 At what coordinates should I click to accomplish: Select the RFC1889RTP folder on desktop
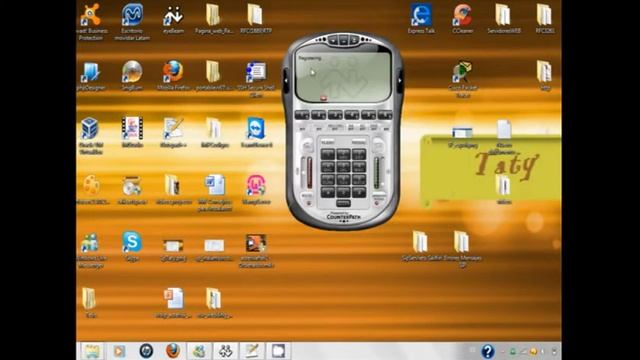coord(256,18)
